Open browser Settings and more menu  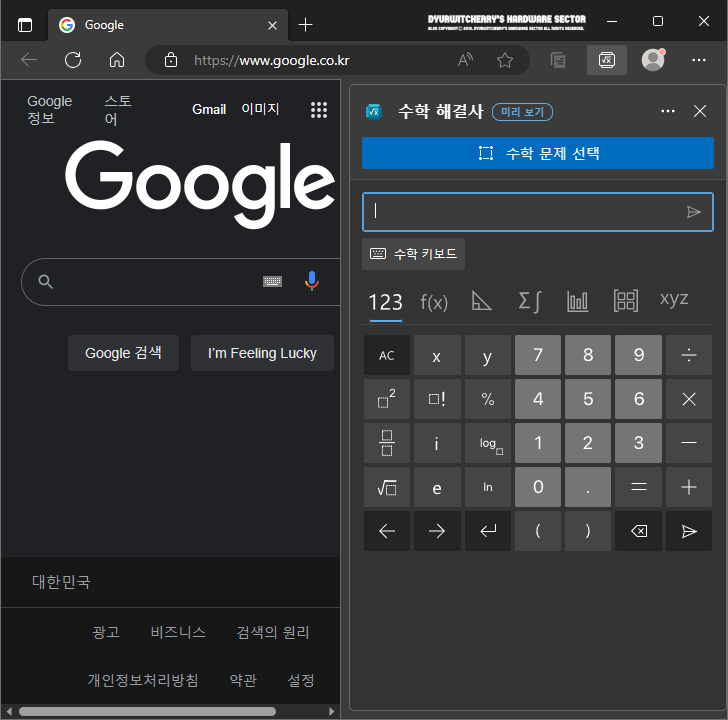(698, 60)
